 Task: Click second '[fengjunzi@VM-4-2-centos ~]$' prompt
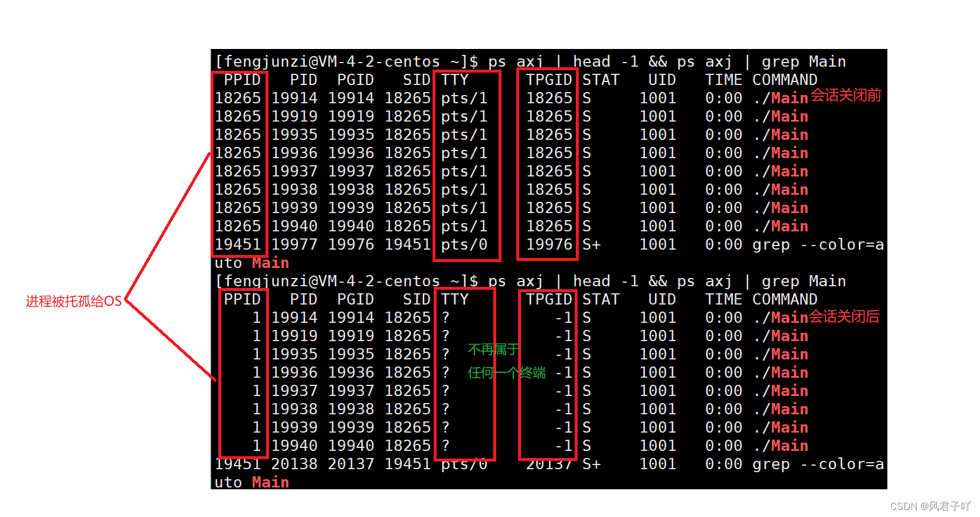coord(346,281)
